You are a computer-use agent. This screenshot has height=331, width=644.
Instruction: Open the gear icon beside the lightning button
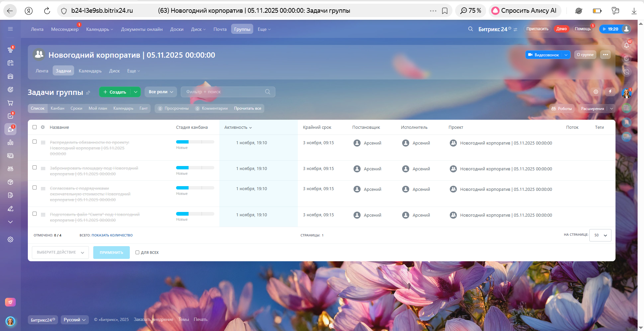click(596, 92)
